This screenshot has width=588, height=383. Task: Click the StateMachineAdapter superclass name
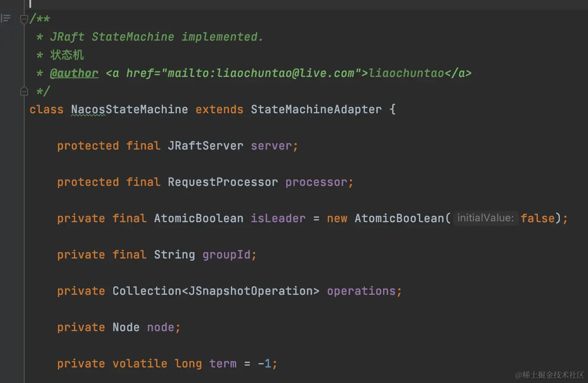click(316, 109)
